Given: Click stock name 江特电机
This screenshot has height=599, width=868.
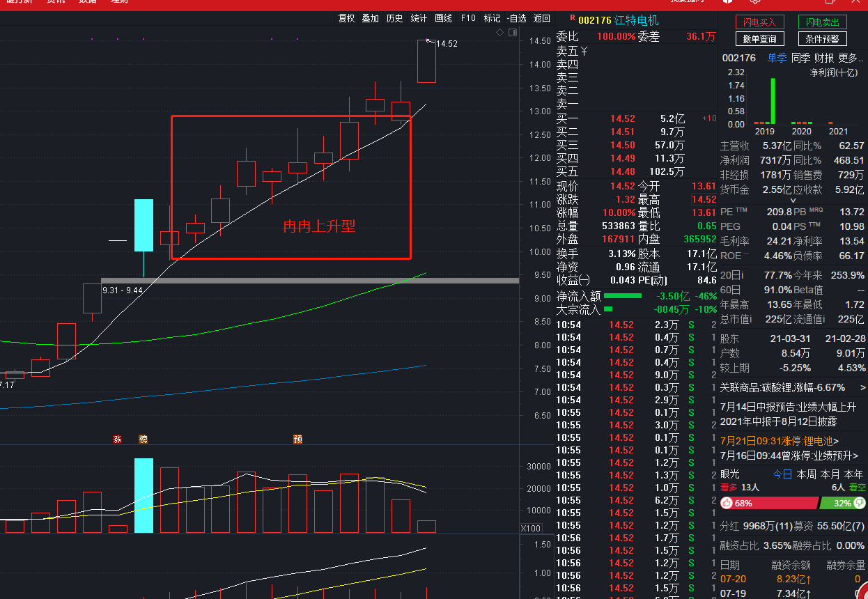Looking at the screenshot, I should 635,20.
